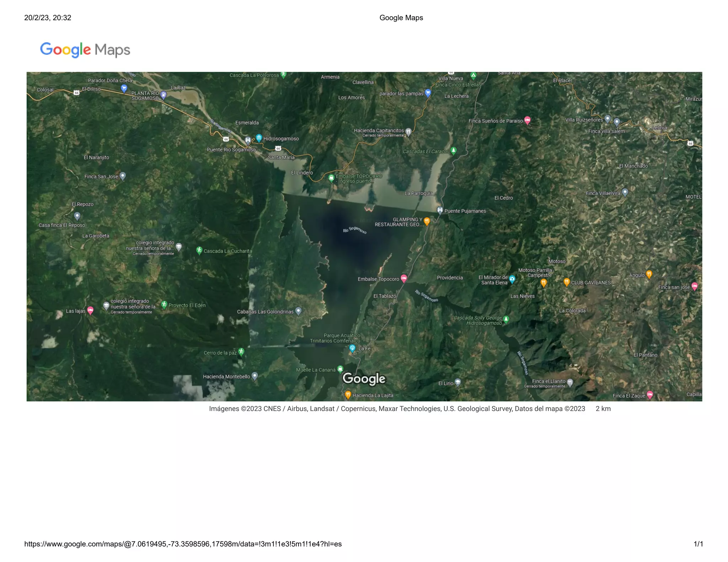Click the Muelle La Canana ferry marker
Image resolution: width=728 pixels, height=562 pixels.
click(x=340, y=369)
